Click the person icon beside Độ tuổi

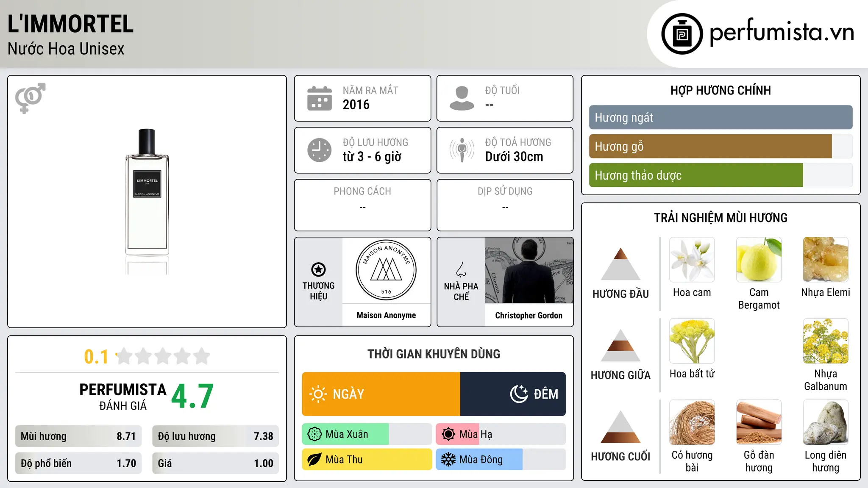point(462,98)
